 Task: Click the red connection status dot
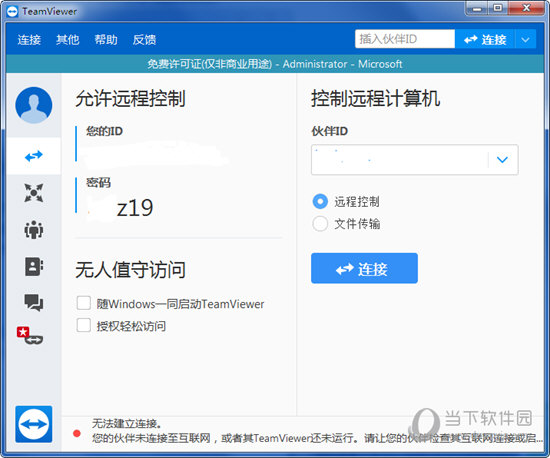(77, 434)
